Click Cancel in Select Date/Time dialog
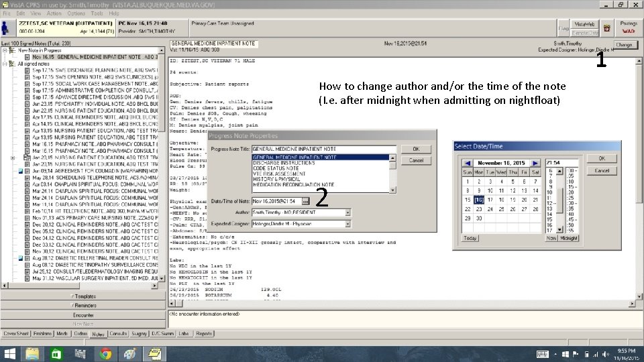The height and width of the screenshot is (362, 644). point(602,171)
